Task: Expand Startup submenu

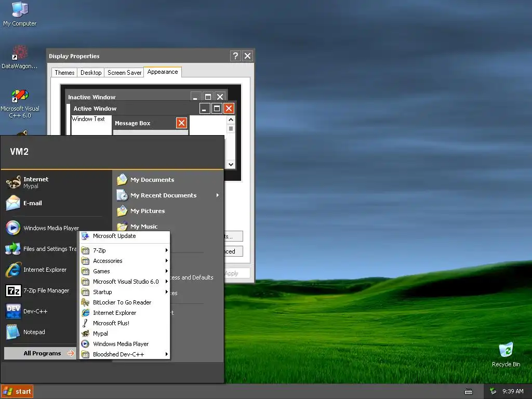Action: click(x=125, y=292)
